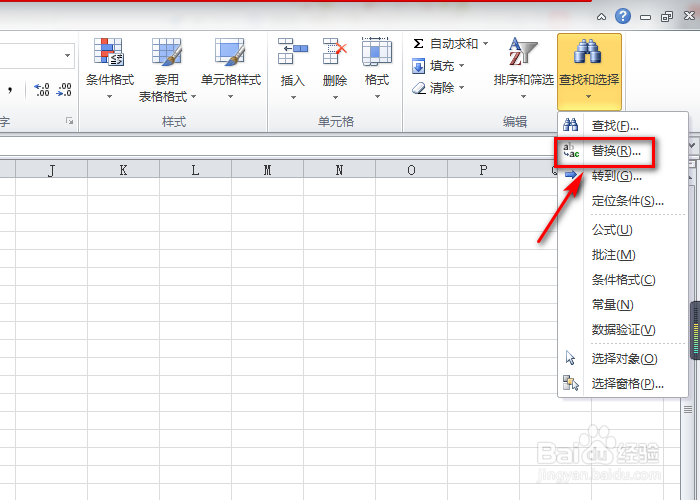Select Comments (批注(M)) menu entry
This screenshot has height=500, width=700.
pos(623,255)
